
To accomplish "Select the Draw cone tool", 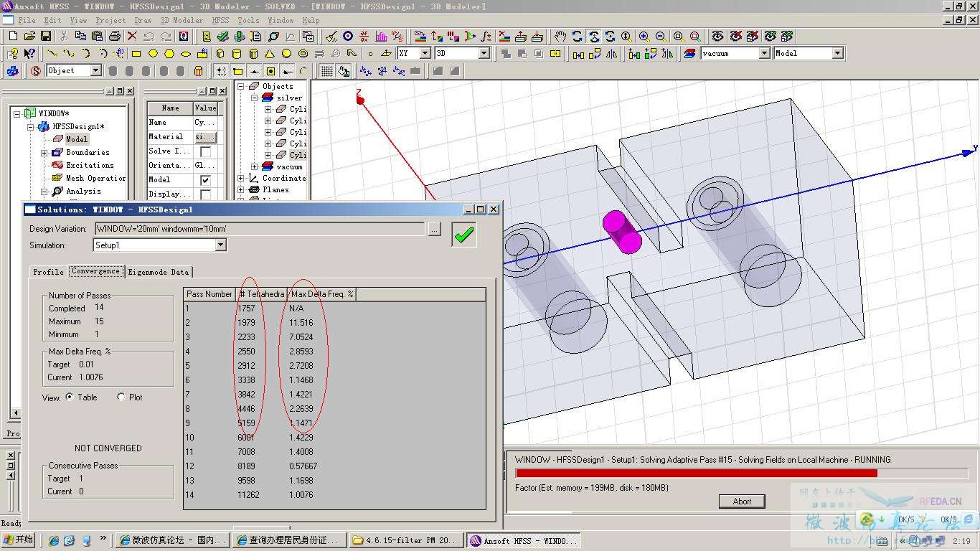I will 270,53.
